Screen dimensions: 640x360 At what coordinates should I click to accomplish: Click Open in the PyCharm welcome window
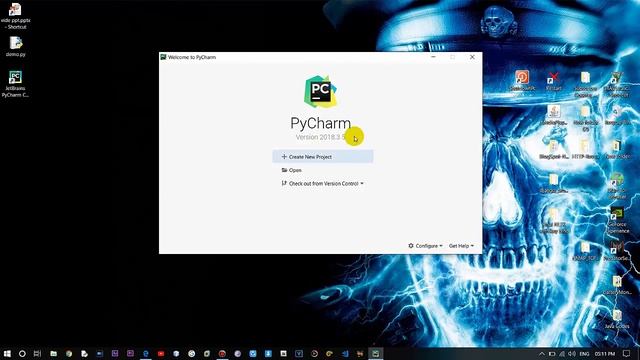(295, 170)
